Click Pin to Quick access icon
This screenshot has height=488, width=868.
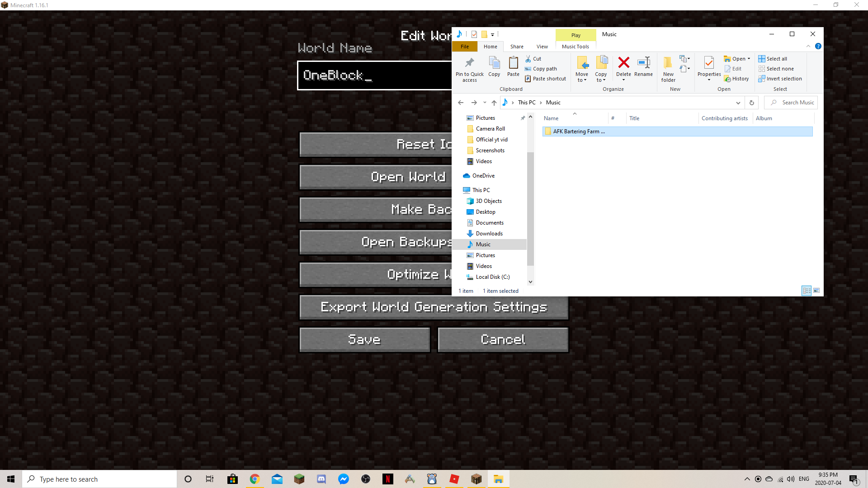[x=469, y=63]
